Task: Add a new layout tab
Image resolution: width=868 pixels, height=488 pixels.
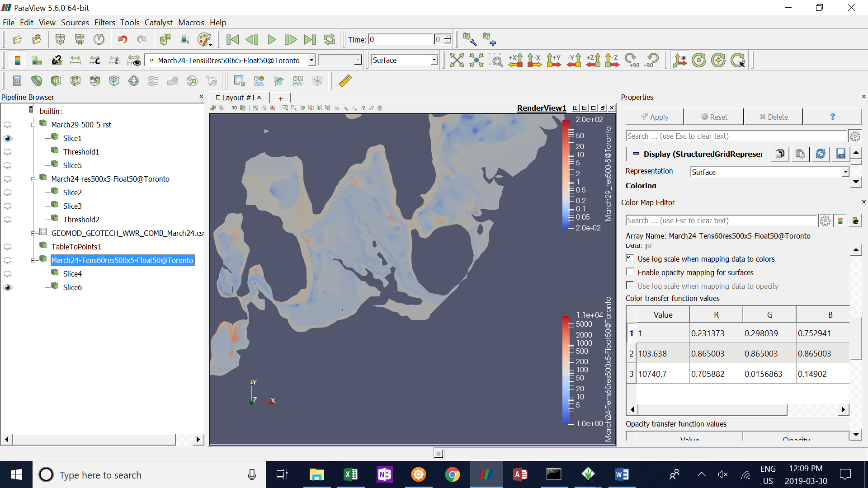Action: pos(280,98)
